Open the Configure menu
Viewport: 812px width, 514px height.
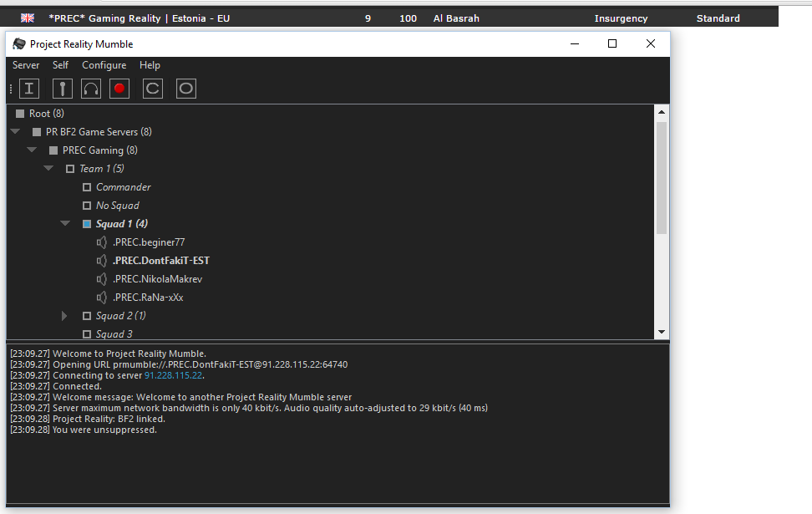pyautogui.click(x=104, y=65)
